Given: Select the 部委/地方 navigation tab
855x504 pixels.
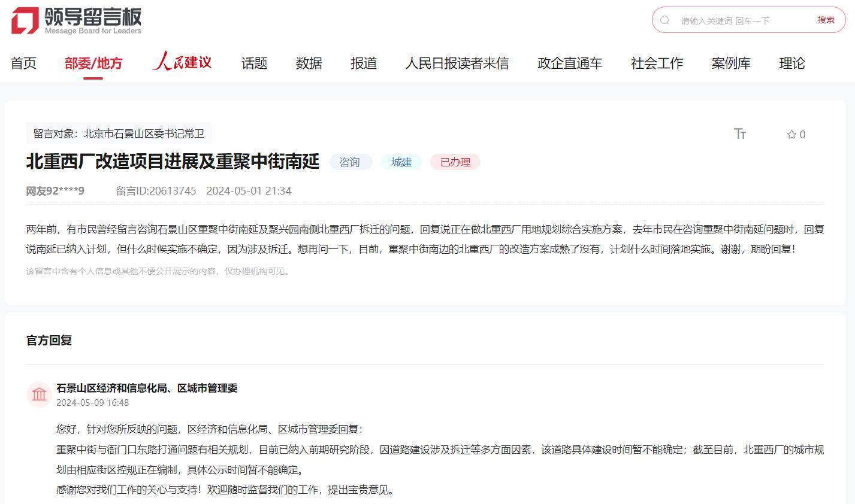Looking at the screenshot, I should pos(93,63).
